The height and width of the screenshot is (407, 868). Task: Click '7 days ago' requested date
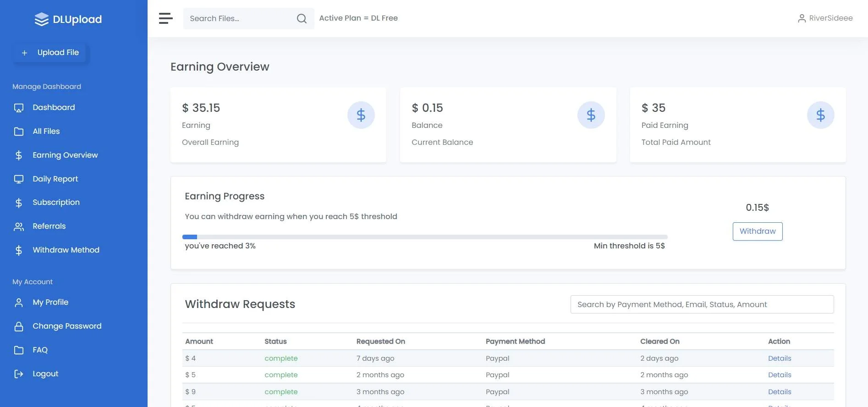point(375,358)
